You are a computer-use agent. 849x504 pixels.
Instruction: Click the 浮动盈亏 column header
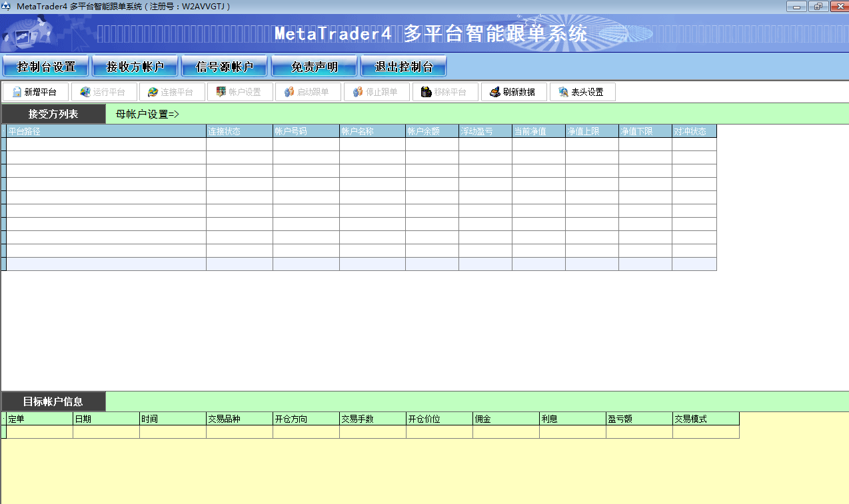pos(486,131)
